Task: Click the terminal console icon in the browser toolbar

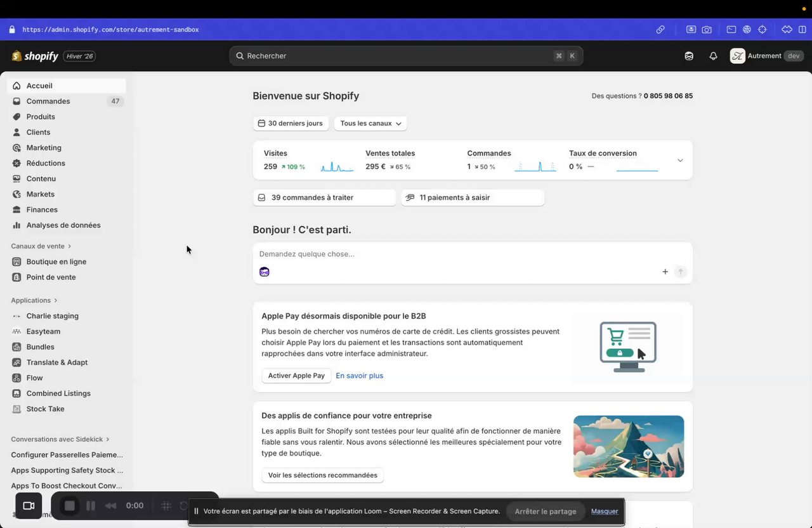Action: [731, 29]
